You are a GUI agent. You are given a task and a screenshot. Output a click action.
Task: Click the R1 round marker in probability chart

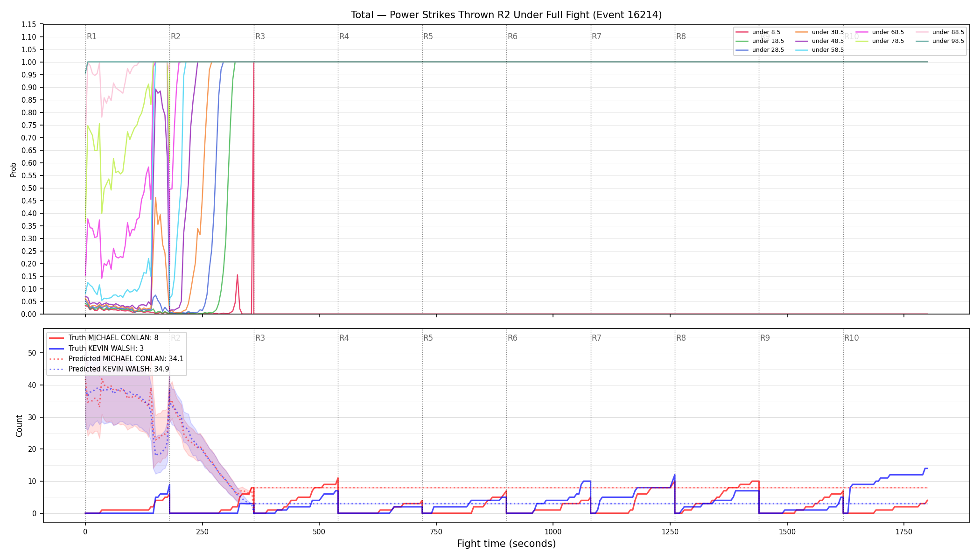(91, 36)
